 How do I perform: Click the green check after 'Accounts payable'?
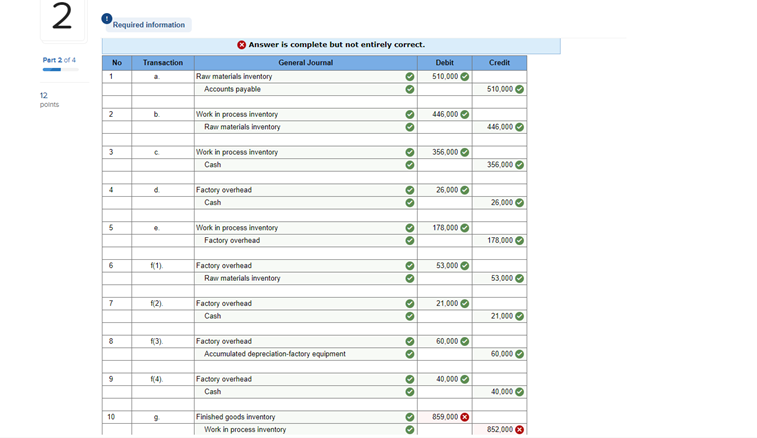pos(409,89)
